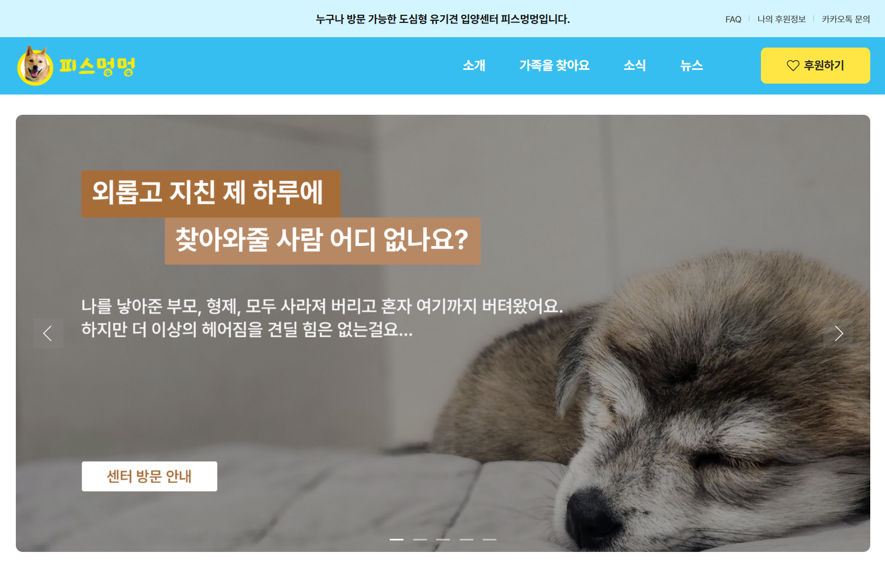Jump to fourth carousel slide indicator
885x588 pixels.
466,539
